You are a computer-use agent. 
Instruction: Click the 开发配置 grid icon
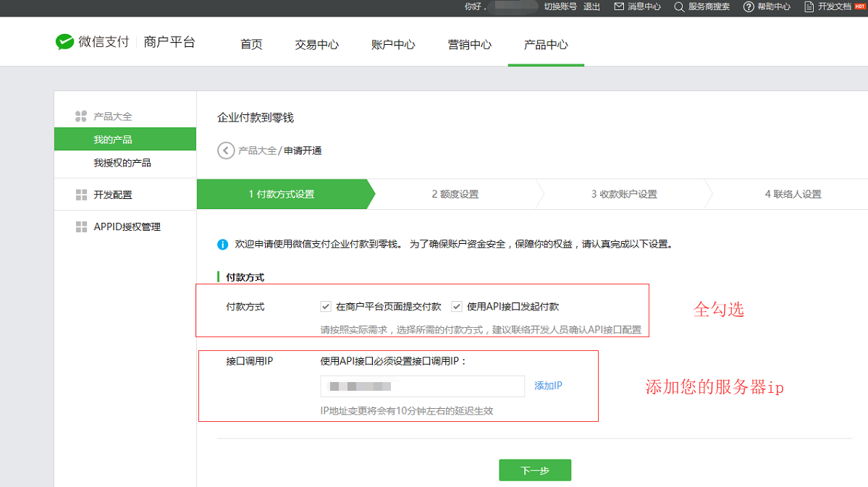pyautogui.click(x=81, y=195)
